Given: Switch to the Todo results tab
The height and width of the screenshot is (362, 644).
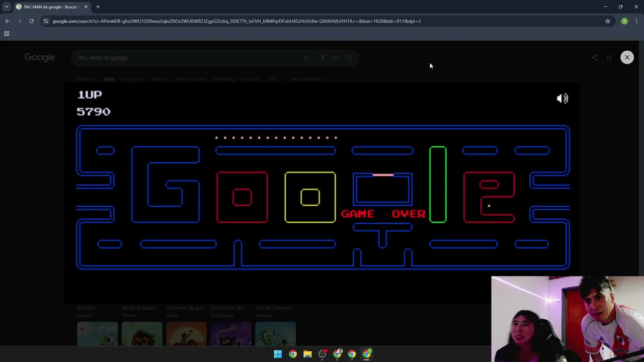Looking at the screenshot, I should 109,79.
